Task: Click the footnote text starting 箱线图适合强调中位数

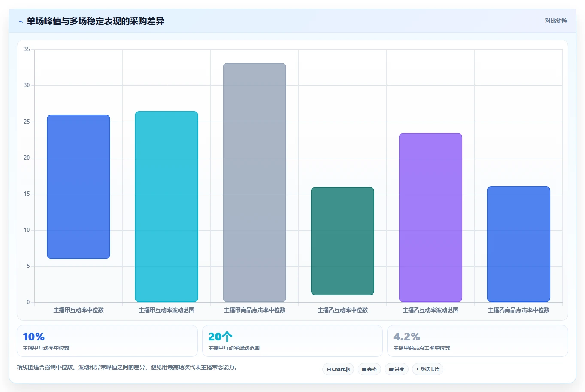Action: pos(127,368)
